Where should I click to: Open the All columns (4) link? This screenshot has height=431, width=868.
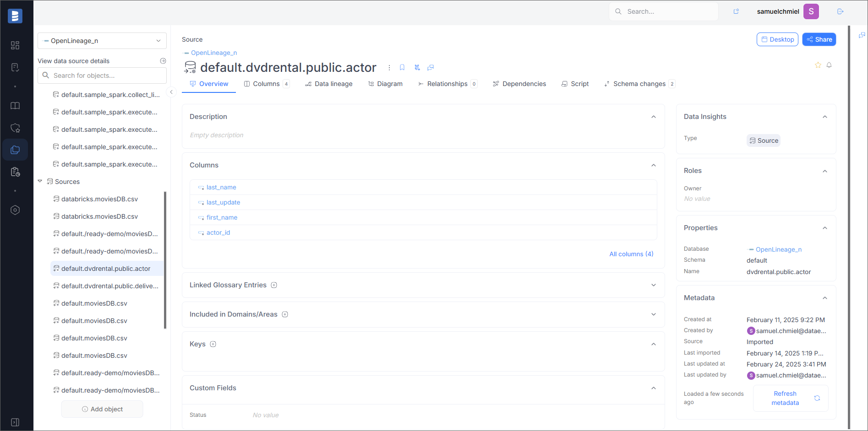click(631, 254)
